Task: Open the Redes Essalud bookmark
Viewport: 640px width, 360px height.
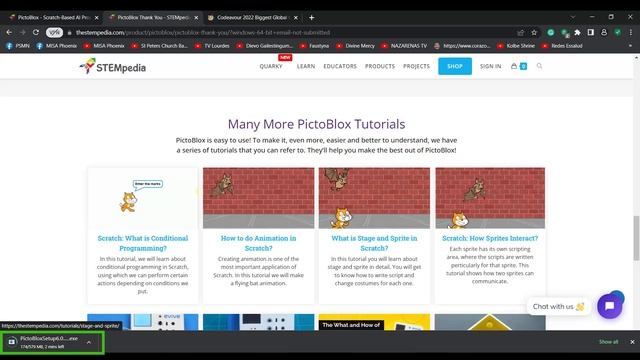Action: point(562,46)
